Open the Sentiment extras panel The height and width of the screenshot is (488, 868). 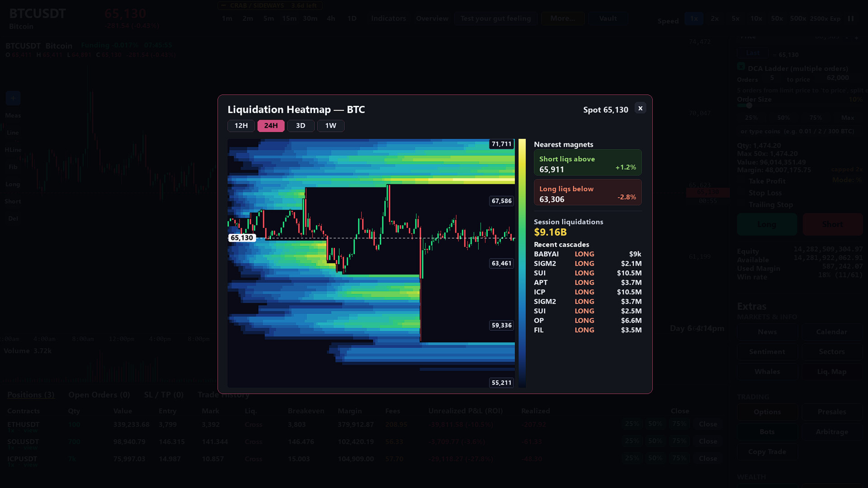point(767,352)
